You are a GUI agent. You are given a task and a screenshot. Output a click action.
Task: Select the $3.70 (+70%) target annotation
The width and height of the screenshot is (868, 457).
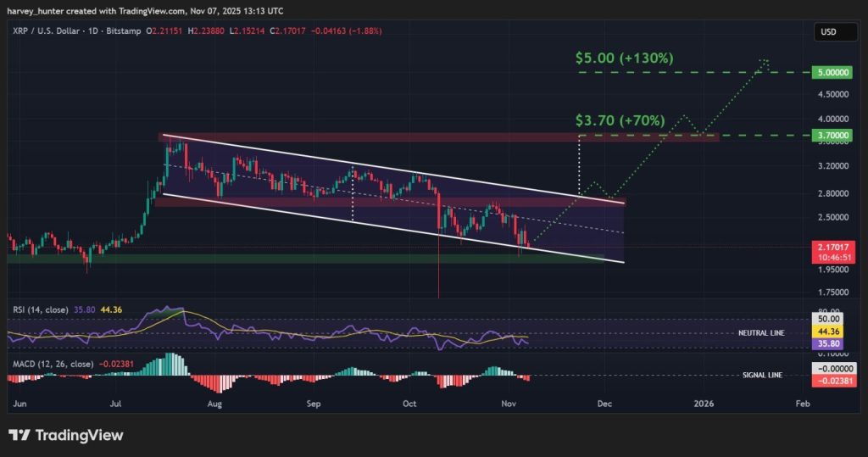(x=620, y=120)
